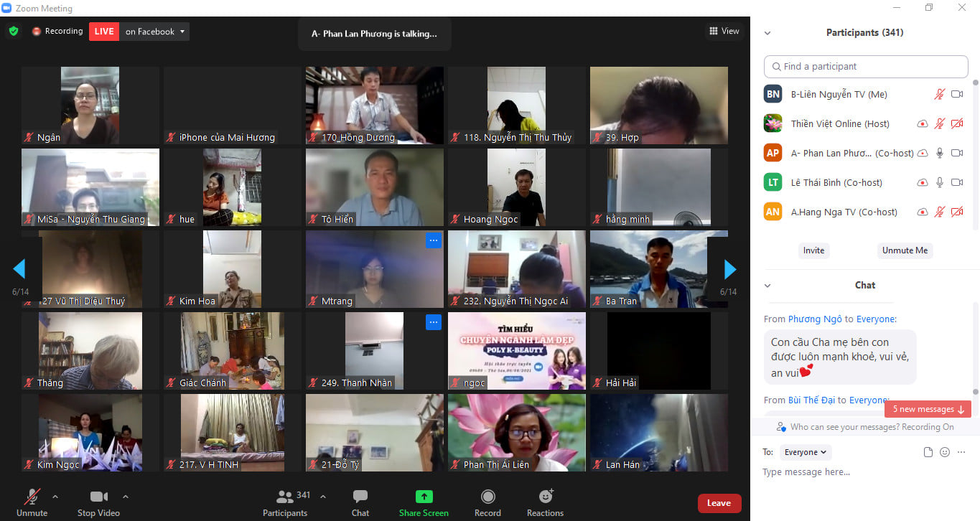
Task: Click the file attachment icon in chat
Action: coord(928,452)
